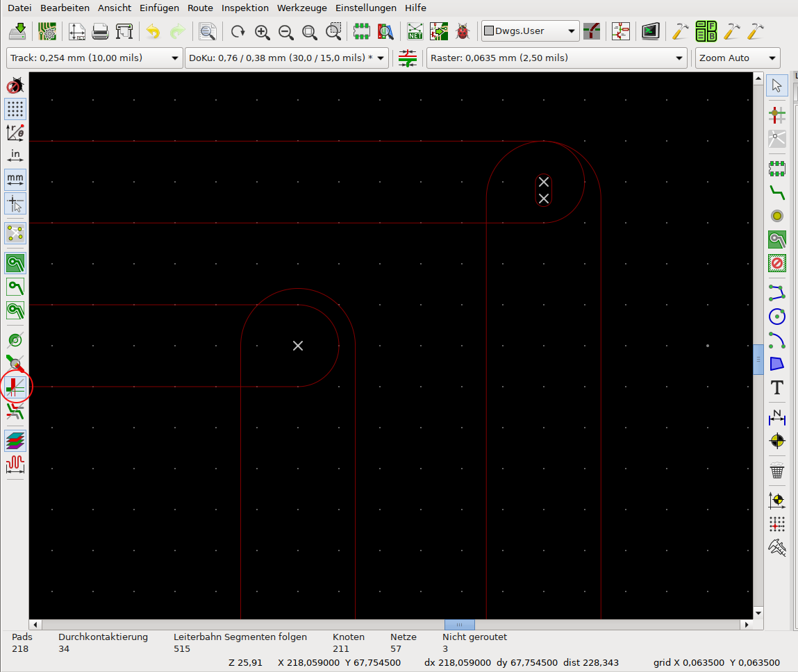Zoom in on the board
The width and height of the screenshot is (798, 672).
pos(262,31)
